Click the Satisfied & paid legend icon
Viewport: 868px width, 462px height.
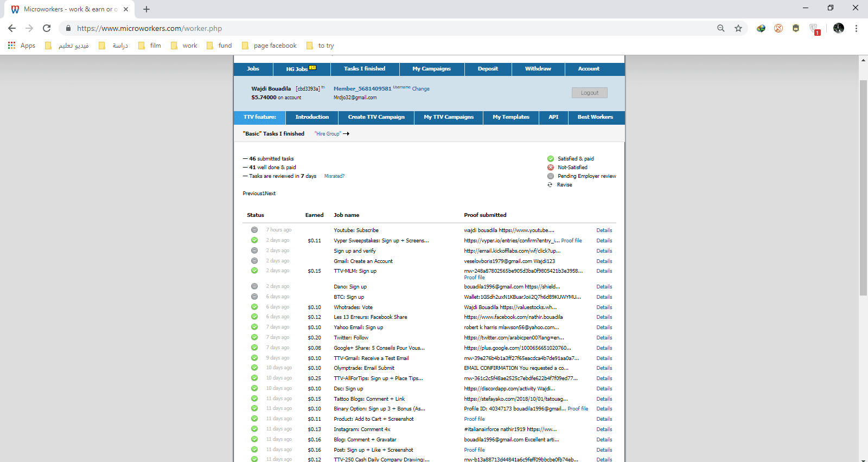pyautogui.click(x=551, y=159)
